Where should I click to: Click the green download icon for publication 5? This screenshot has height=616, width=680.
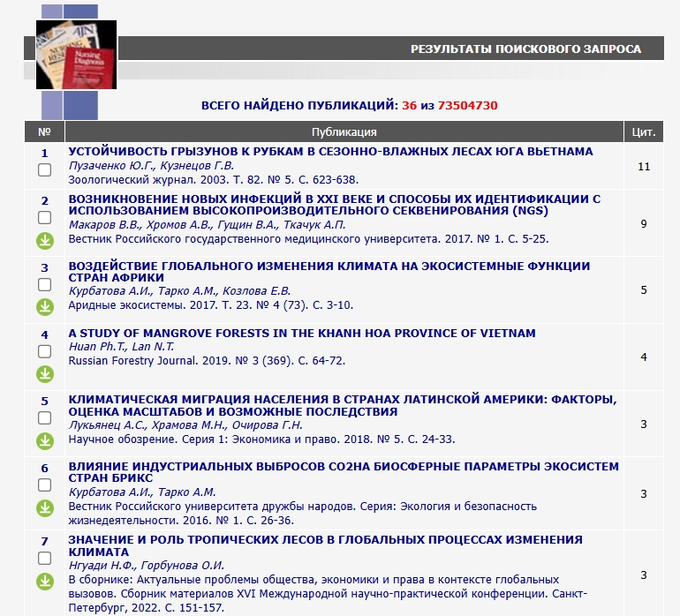(44, 441)
